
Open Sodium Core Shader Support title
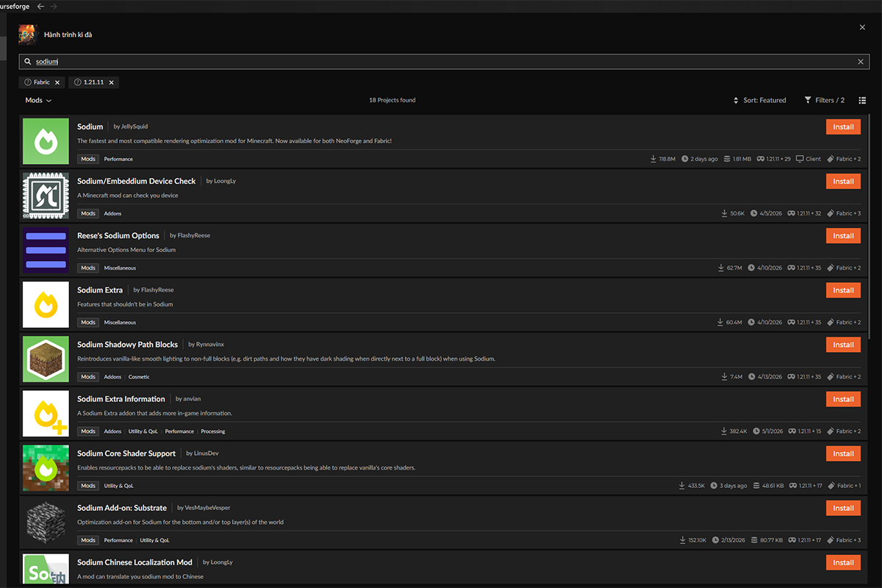[x=126, y=453]
